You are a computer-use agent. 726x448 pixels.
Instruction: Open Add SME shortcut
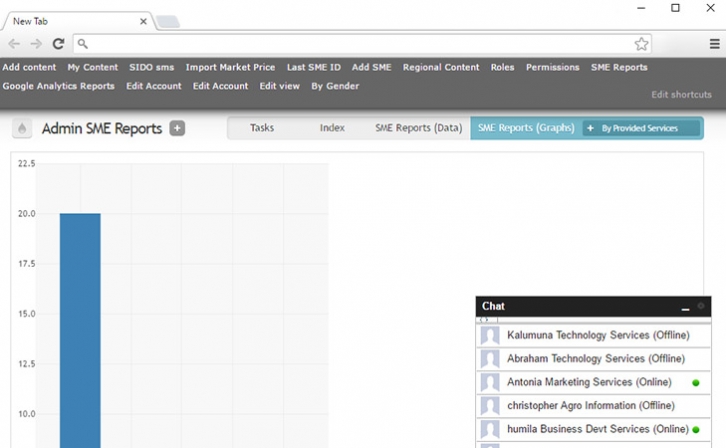tap(371, 67)
